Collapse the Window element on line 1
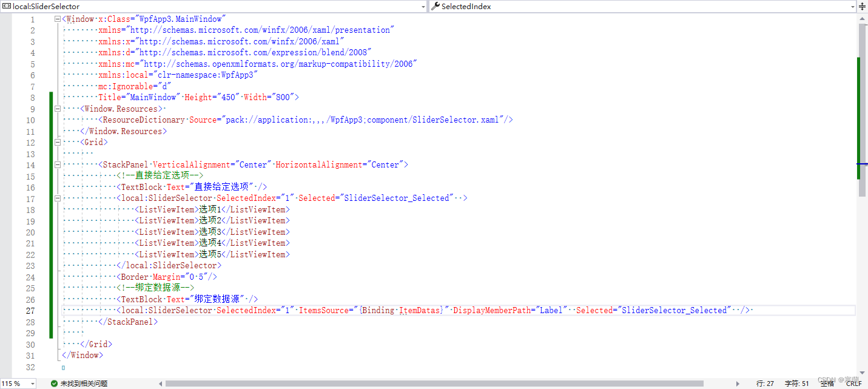The width and height of the screenshot is (868, 389). tap(57, 18)
